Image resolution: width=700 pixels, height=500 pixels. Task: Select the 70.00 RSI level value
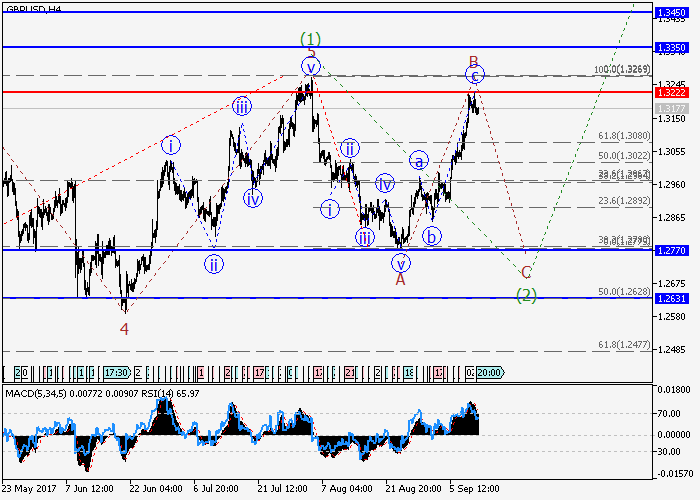[x=669, y=414]
